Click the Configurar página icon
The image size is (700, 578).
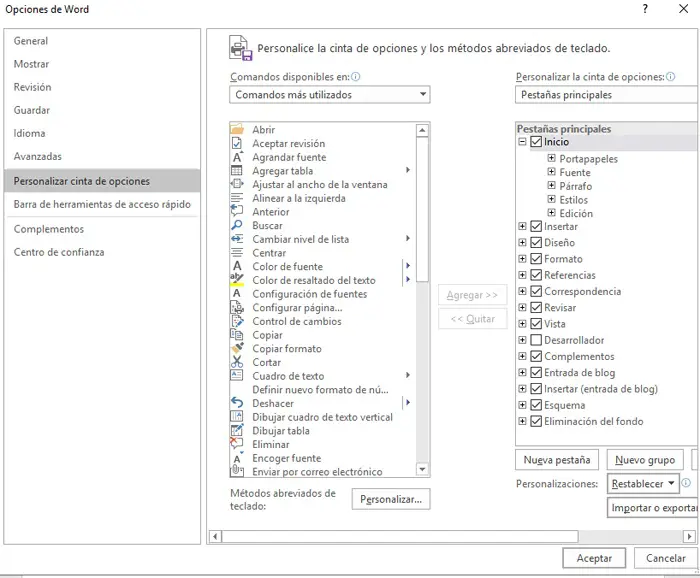237,308
